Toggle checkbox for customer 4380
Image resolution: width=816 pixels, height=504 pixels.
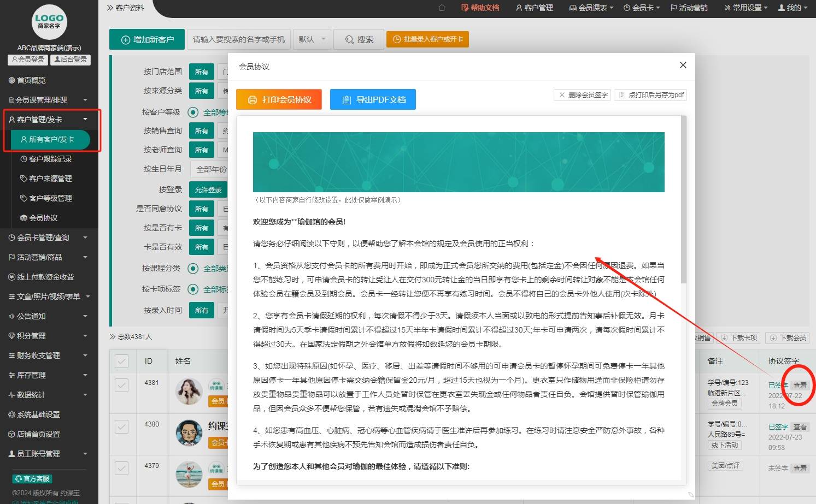point(121,426)
